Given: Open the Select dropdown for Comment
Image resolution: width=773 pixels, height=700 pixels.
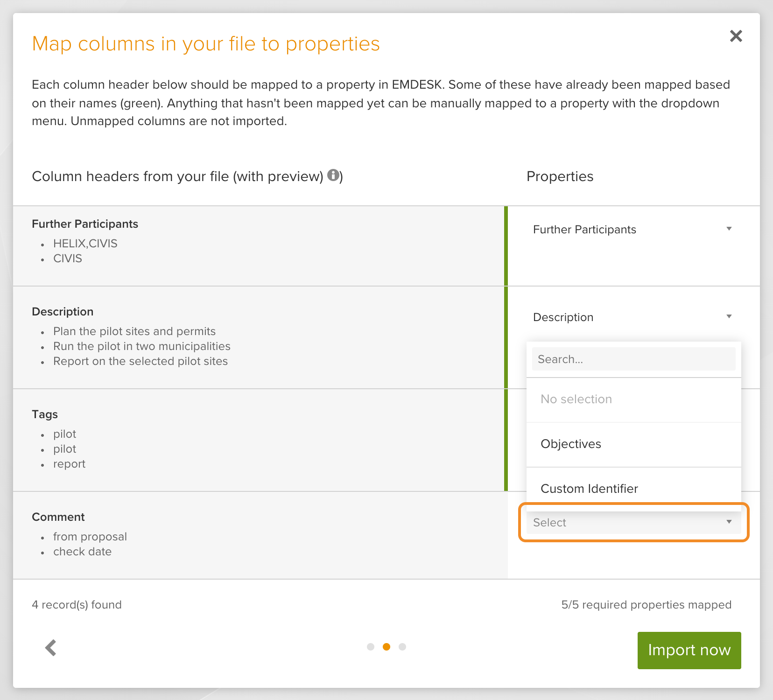Looking at the screenshot, I should pyautogui.click(x=633, y=522).
